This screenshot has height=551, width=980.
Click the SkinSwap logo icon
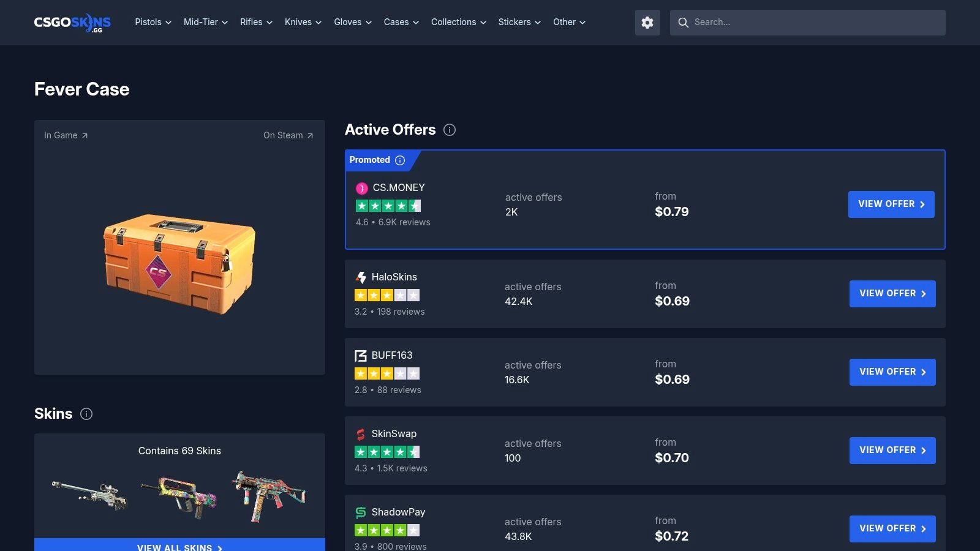[360, 433]
